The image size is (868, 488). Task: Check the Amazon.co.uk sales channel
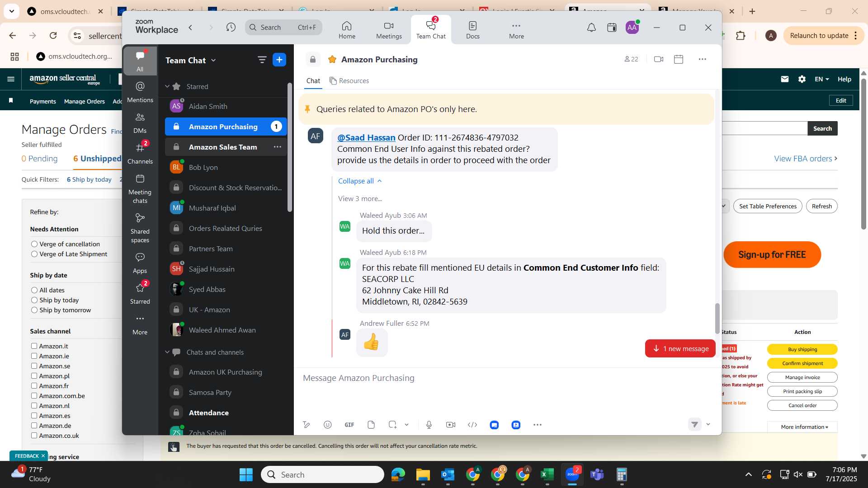[34, 436]
